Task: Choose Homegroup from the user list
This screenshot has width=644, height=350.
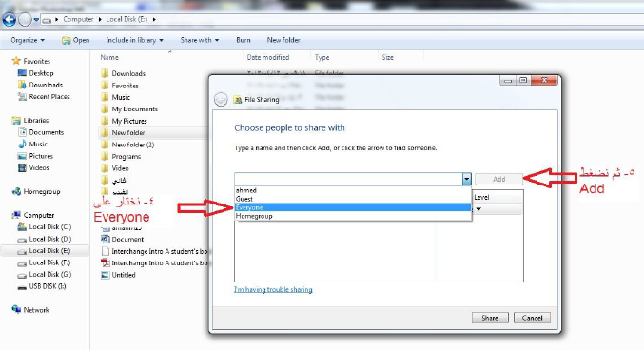Action: click(353, 216)
